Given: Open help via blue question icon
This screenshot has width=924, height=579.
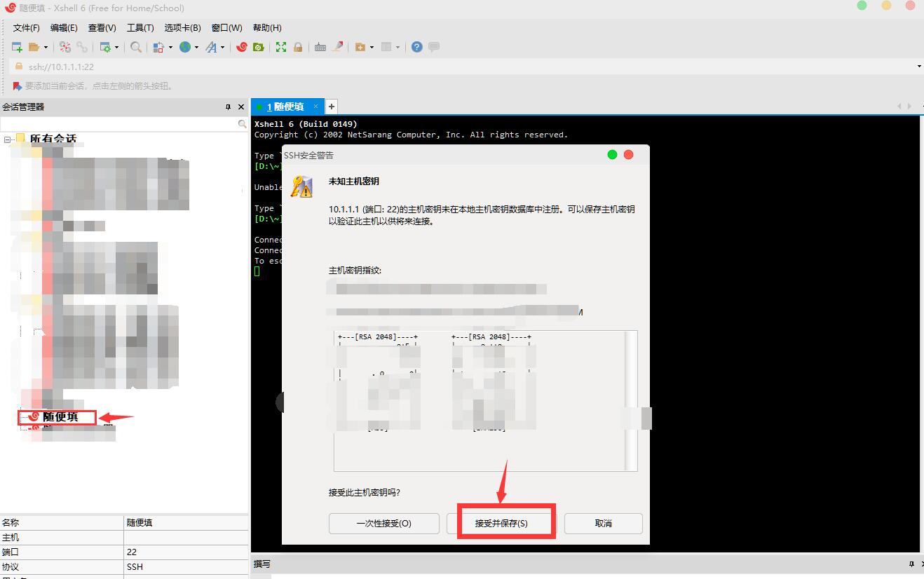Looking at the screenshot, I should (417, 47).
